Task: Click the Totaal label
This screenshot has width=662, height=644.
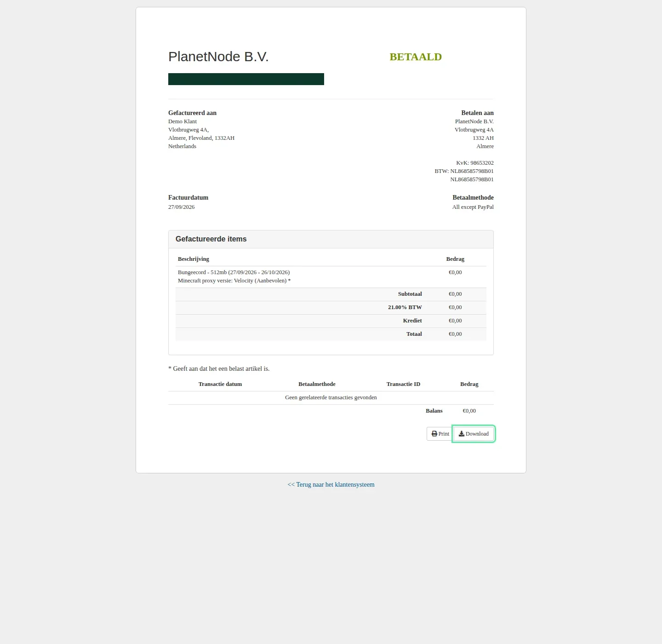Action: pyautogui.click(x=414, y=334)
